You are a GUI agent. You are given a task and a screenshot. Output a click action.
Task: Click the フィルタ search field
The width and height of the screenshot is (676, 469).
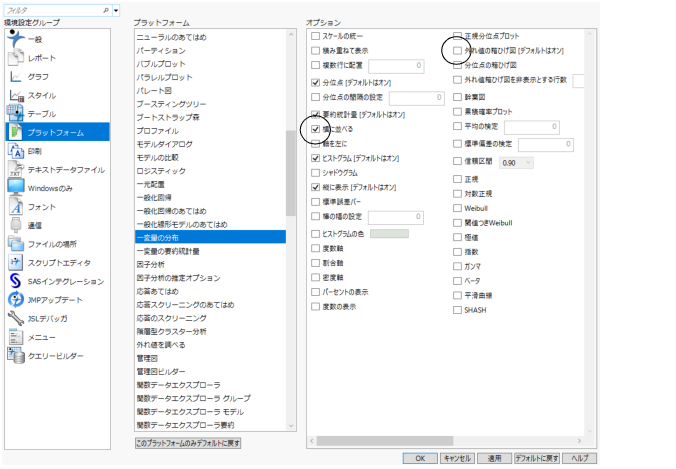tap(53, 10)
